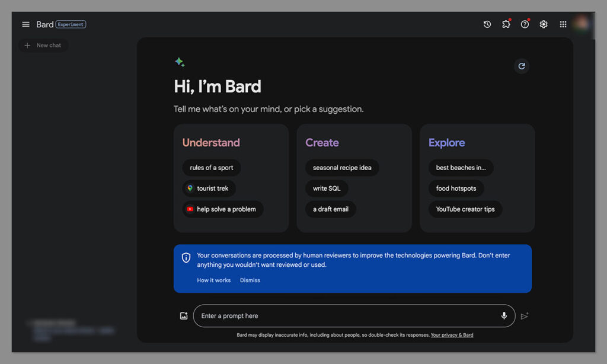Click the shield info icon in banner
Image resolution: width=607 pixels, height=364 pixels.
186,257
